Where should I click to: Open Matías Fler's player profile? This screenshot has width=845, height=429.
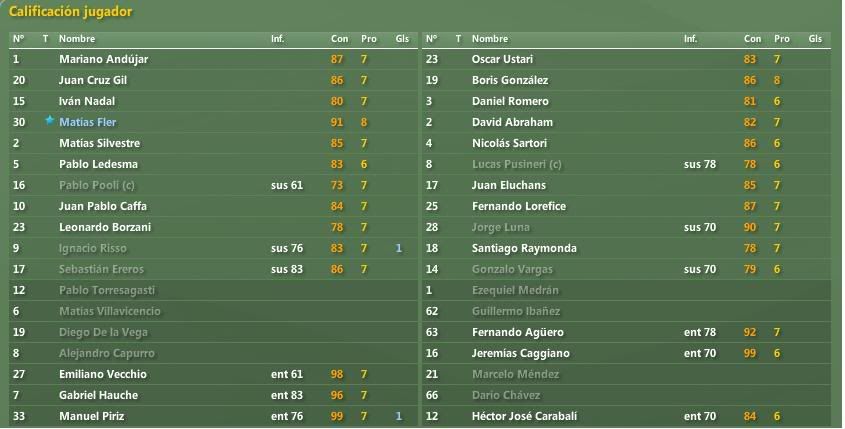point(87,122)
